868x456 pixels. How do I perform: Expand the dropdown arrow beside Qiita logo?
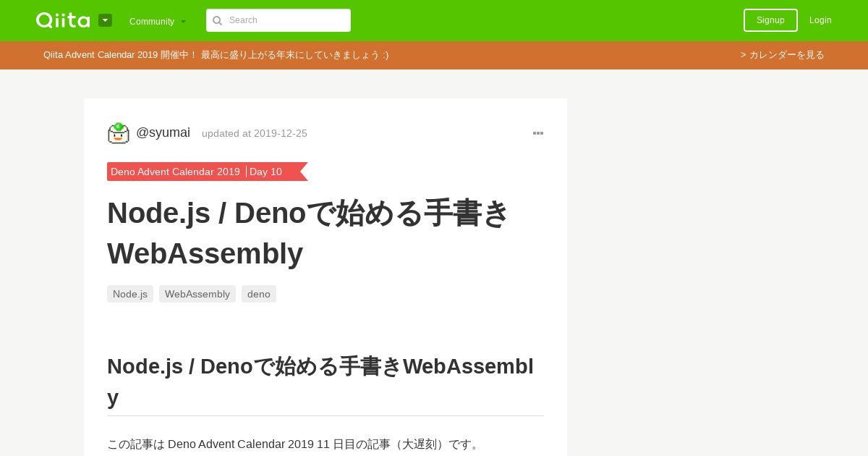[105, 20]
